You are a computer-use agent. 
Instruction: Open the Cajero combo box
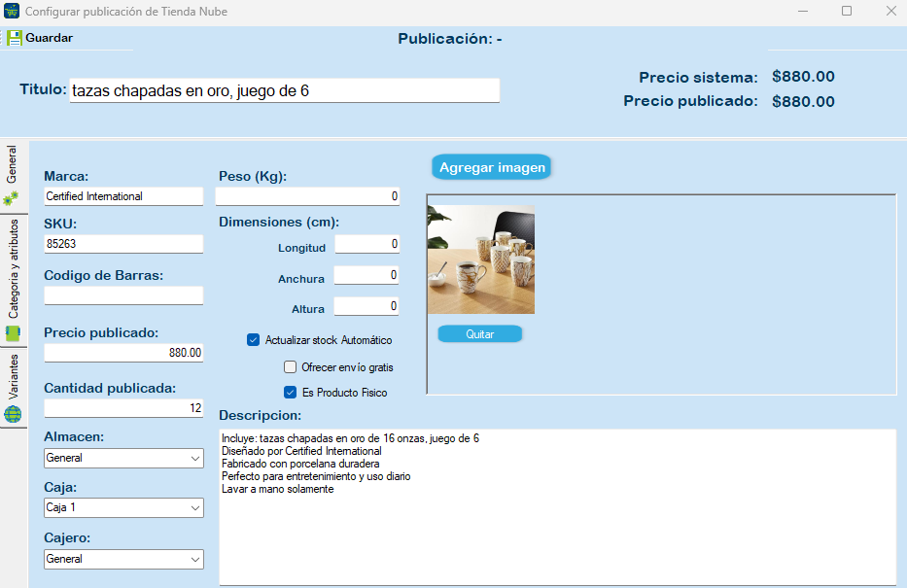coord(123,559)
